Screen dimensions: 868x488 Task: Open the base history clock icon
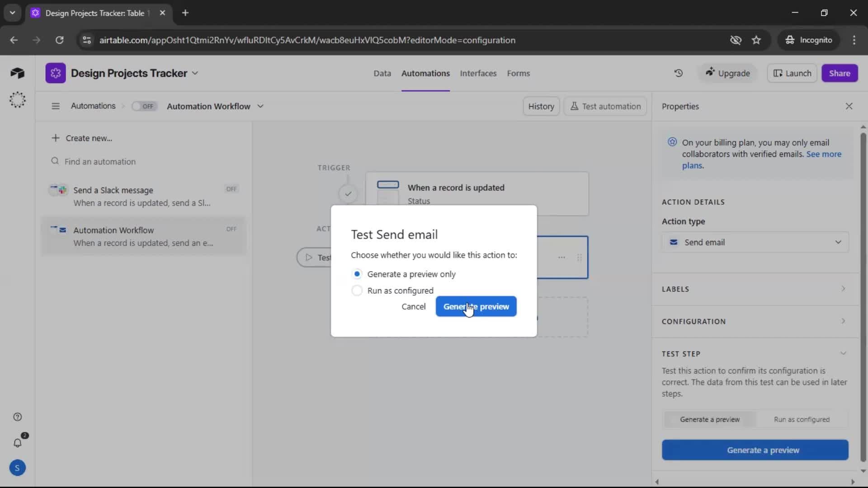click(678, 73)
